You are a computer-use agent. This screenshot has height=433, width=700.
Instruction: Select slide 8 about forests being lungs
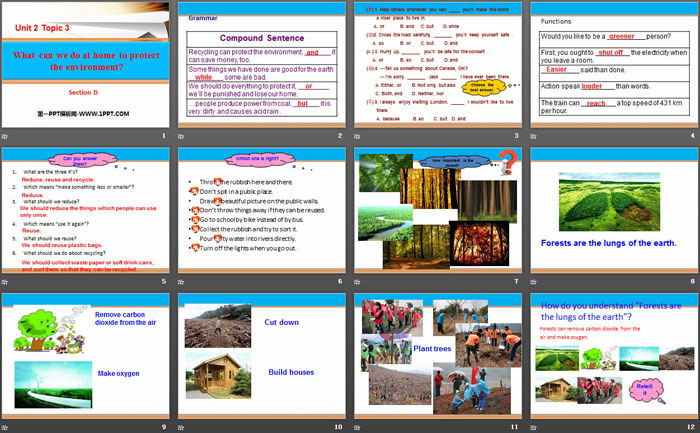(613, 210)
